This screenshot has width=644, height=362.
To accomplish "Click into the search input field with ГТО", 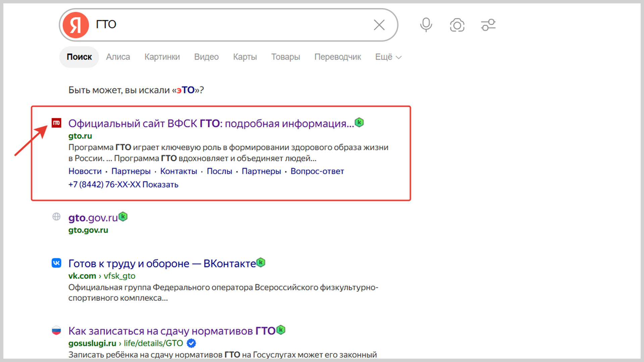I will [x=235, y=25].
